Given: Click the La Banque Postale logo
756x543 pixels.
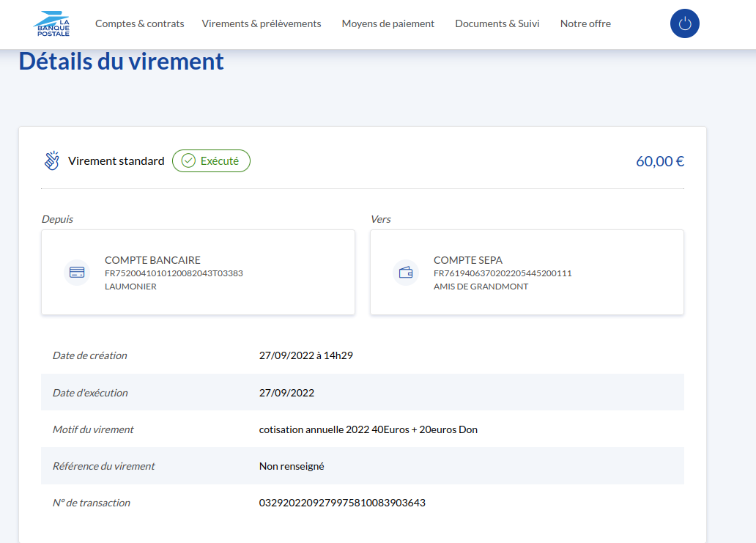Looking at the screenshot, I should (52, 23).
